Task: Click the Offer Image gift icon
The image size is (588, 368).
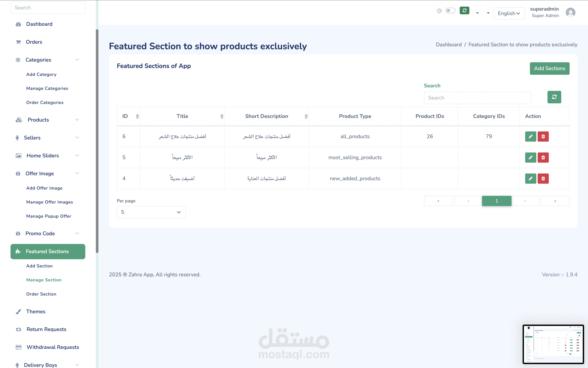Action: click(x=18, y=173)
